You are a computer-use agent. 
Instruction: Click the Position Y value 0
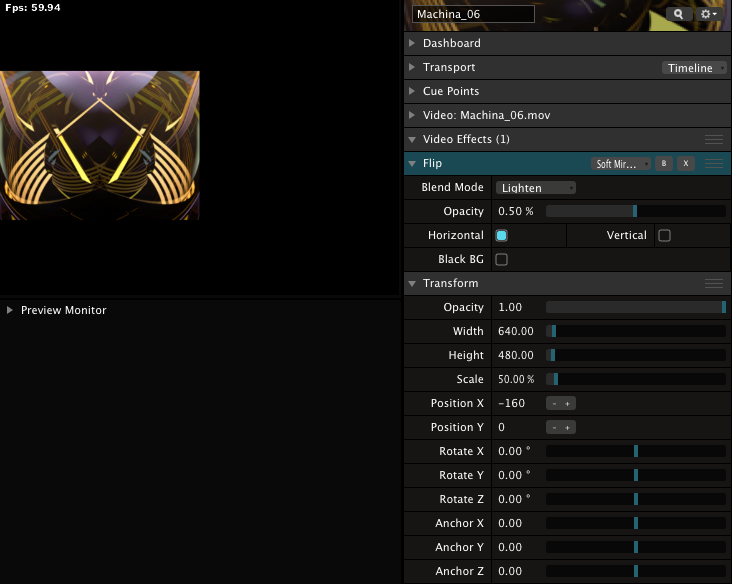[x=501, y=427]
